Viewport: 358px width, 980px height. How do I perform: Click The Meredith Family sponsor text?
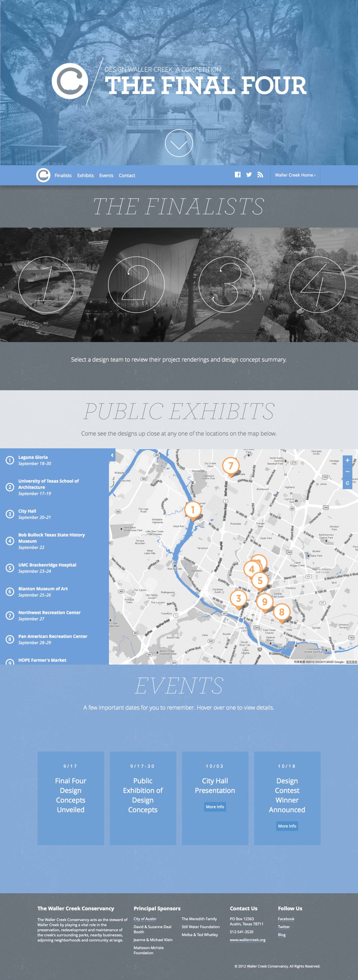click(x=199, y=919)
